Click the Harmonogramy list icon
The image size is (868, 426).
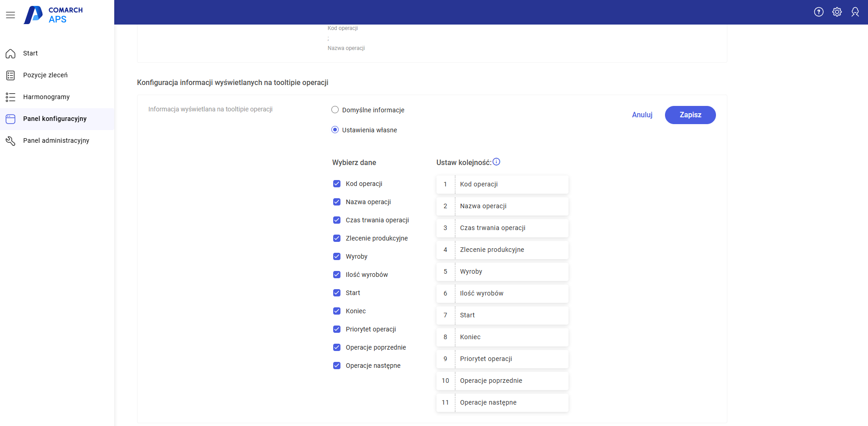(10, 97)
